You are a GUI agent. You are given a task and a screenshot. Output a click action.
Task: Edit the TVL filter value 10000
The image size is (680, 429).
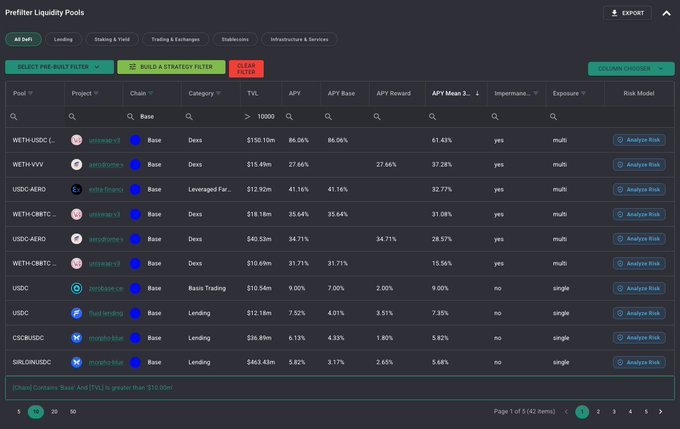point(268,117)
